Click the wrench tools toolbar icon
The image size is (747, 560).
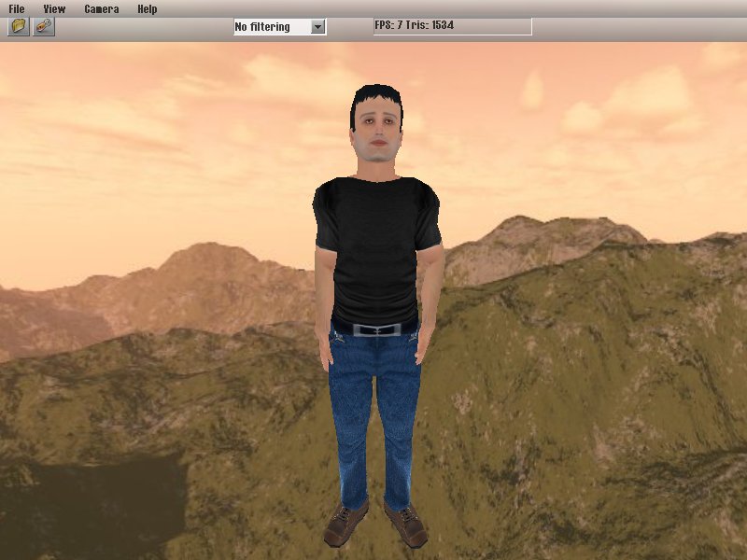(x=44, y=26)
